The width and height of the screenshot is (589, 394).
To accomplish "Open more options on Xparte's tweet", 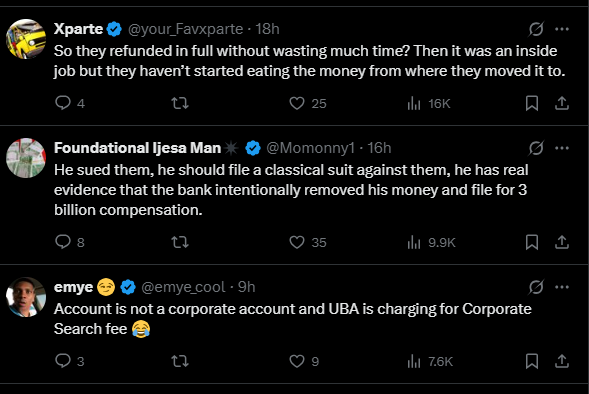I will 562,29.
